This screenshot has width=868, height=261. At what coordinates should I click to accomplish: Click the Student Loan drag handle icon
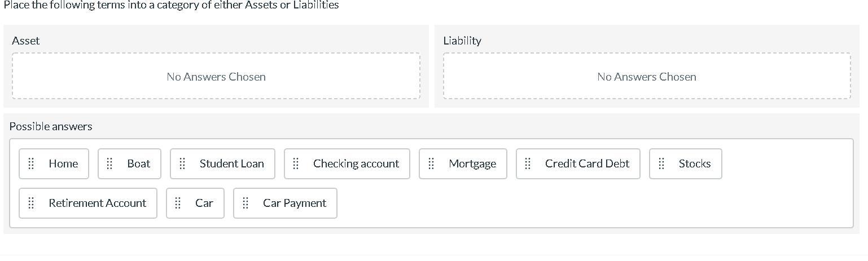tap(182, 163)
